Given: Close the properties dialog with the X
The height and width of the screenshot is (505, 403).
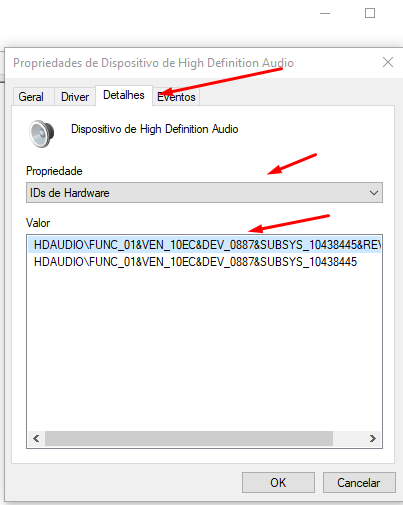Looking at the screenshot, I should pyautogui.click(x=388, y=62).
